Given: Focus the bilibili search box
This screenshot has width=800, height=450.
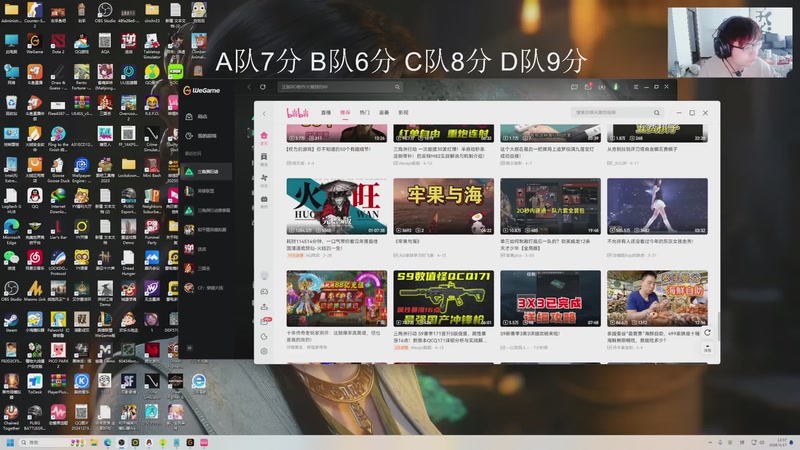Looking at the screenshot, I should click(x=617, y=113).
